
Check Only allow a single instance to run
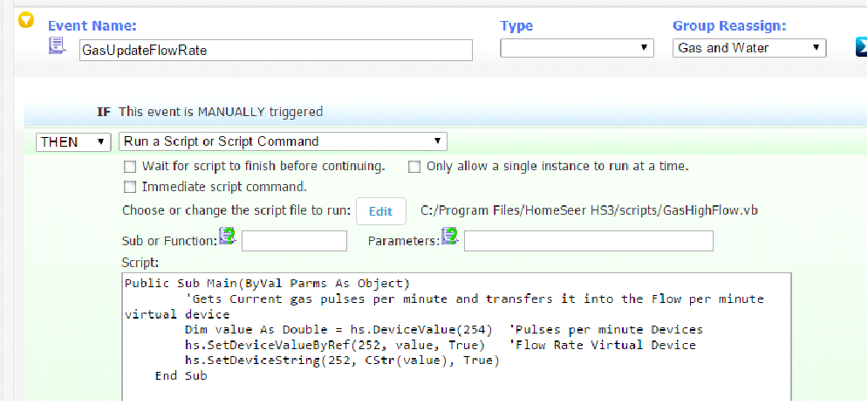coord(414,166)
